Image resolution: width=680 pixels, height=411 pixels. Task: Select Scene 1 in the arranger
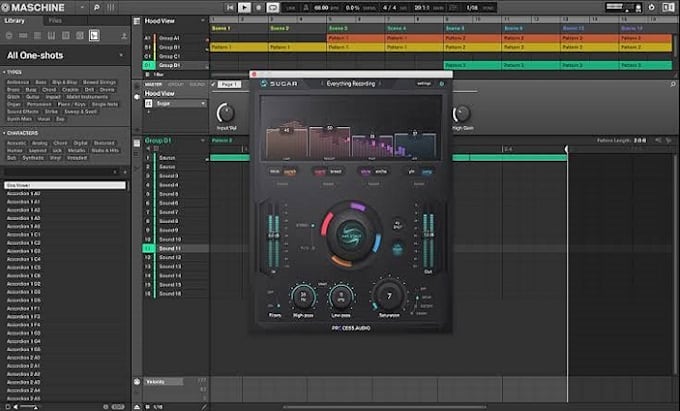coord(221,28)
